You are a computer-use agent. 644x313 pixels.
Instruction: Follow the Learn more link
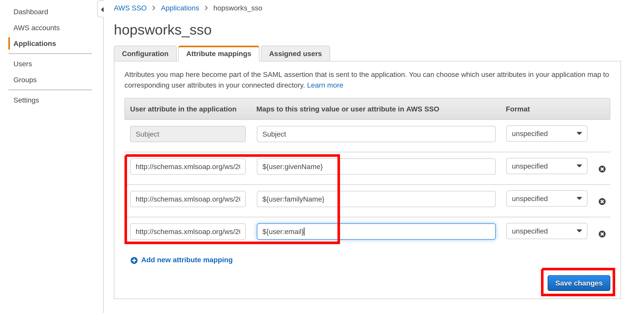[325, 85]
